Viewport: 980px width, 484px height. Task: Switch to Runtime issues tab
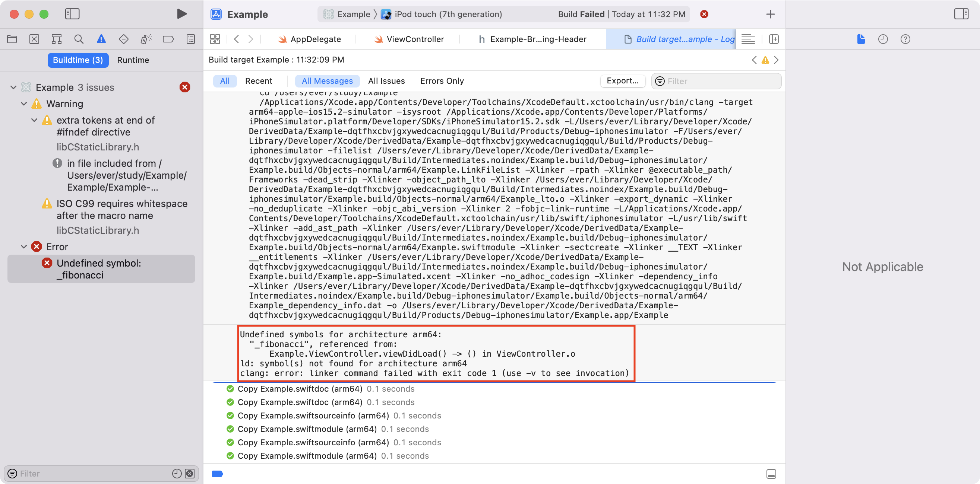click(133, 60)
